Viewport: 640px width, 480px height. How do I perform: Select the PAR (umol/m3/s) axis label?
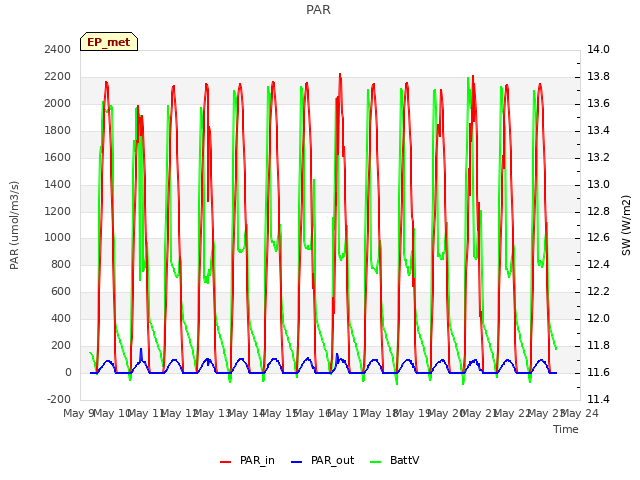(14, 225)
